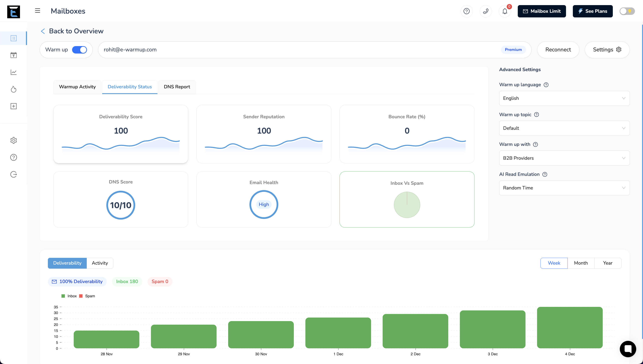
Task: Toggle the dark mode lightbulb switch
Action: tap(627, 11)
